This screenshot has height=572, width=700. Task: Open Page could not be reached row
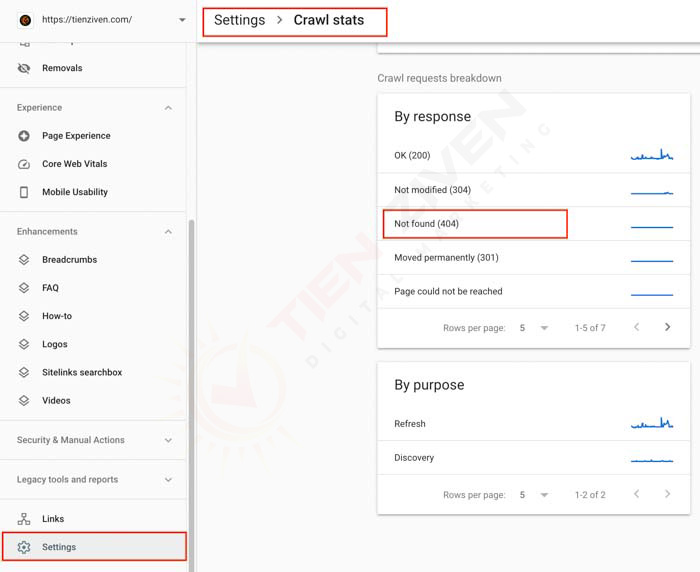click(x=533, y=292)
